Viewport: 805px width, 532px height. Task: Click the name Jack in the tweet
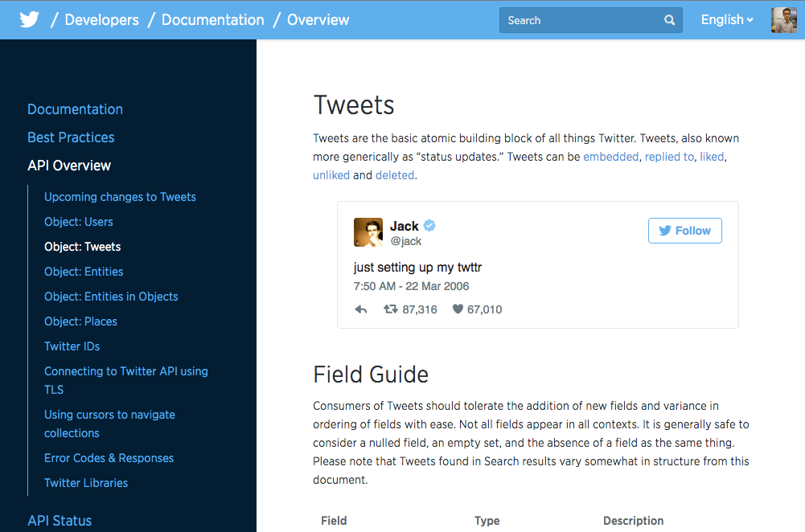tap(404, 226)
